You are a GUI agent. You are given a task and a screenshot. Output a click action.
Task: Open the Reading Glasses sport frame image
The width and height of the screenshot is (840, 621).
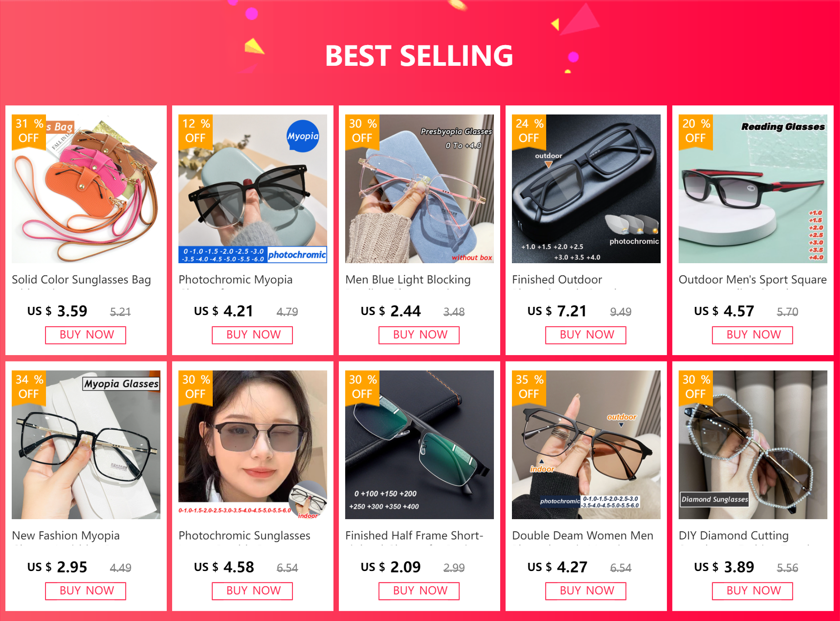753,189
